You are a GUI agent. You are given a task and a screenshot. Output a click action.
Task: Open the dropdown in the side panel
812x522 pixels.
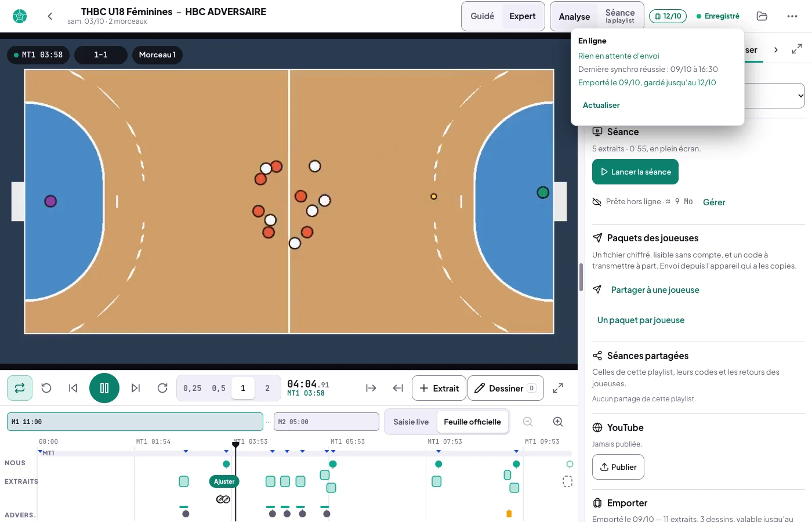[x=775, y=96]
